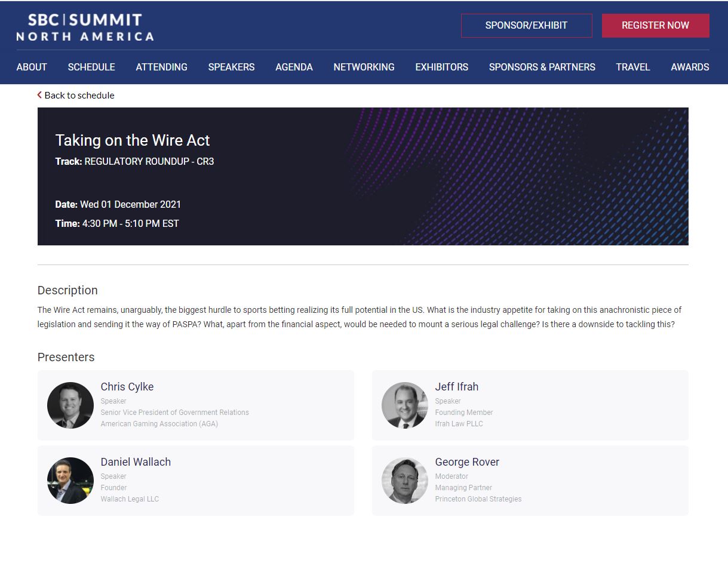Go to the Schedule menu
The image size is (728, 563).
tap(91, 67)
